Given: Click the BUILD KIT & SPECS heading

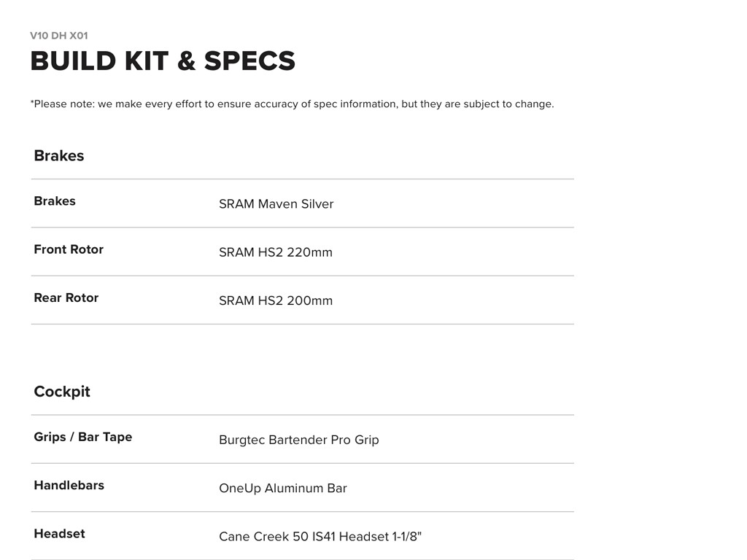Looking at the screenshot, I should tap(163, 61).
